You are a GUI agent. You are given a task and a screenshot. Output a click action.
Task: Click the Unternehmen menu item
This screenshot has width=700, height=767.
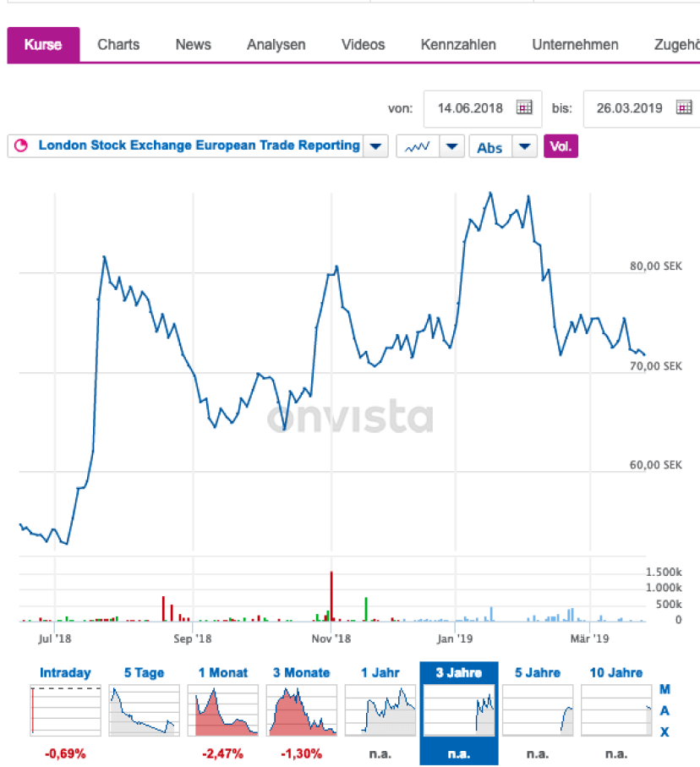(575, 45)
